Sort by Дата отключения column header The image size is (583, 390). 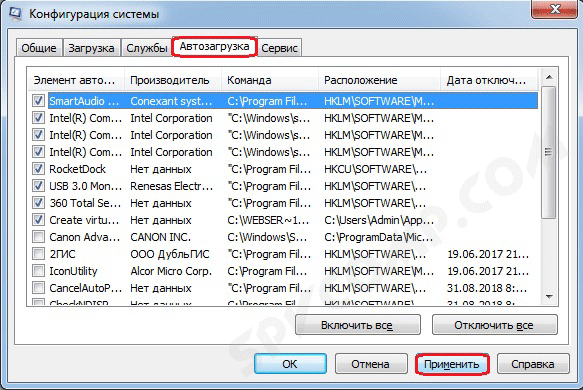coord(489,80)
